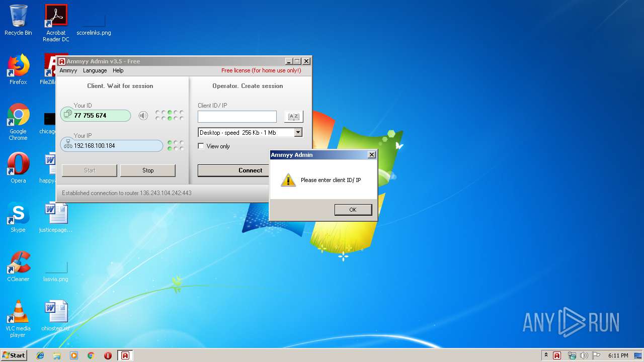Click the disabled Start button in Ammyy
The height and width of the screenshot is (362, 644).
click(90, 170)
